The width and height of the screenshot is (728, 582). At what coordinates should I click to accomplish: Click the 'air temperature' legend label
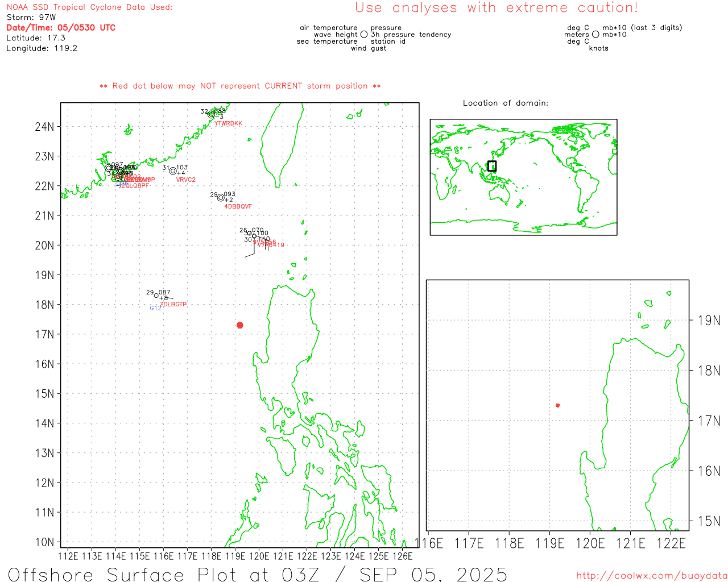[x=329, y=28]
